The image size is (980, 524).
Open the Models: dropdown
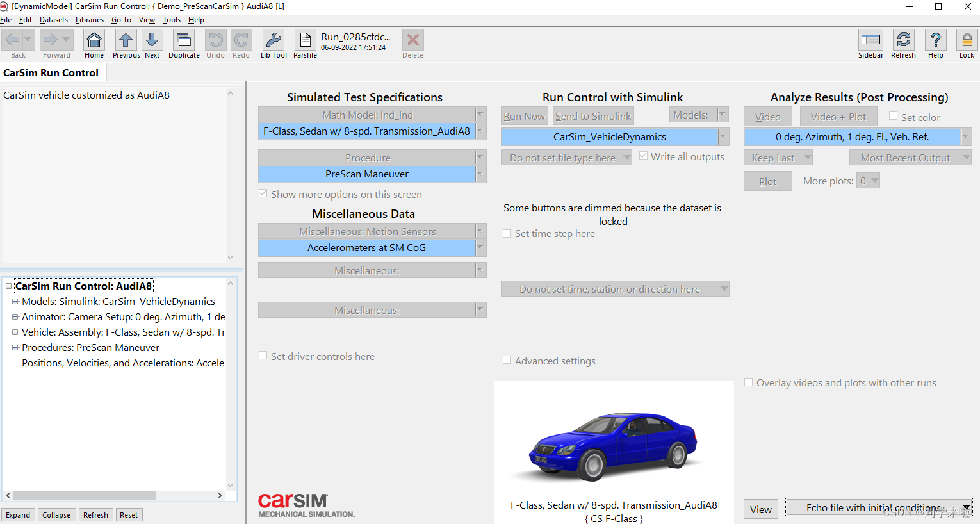(x=723, y=115)
